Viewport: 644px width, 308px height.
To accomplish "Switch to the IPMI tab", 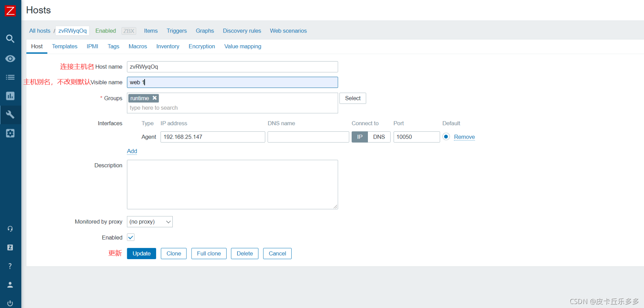I will [x=93, y=46].
